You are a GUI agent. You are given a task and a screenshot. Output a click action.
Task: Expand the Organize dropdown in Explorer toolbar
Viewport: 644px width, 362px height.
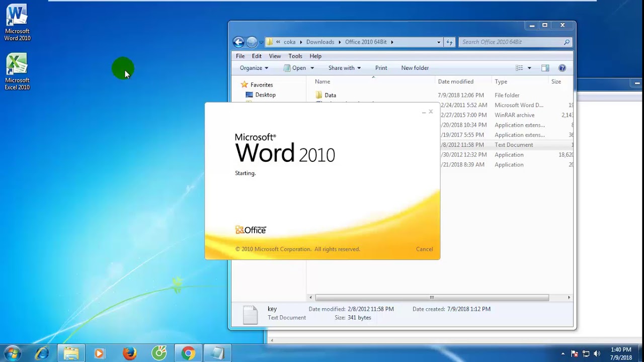(x=254, y=68)
